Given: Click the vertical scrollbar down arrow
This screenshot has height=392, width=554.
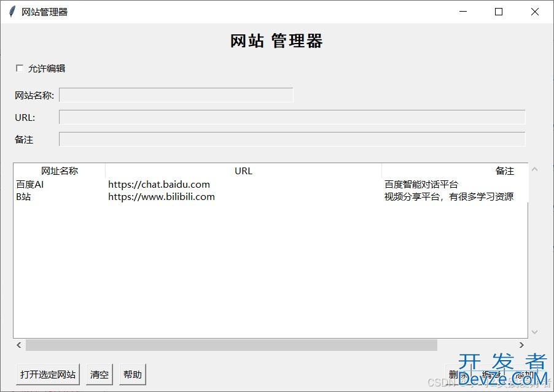Looking at the screenshot, I should [x=534, y=332].
